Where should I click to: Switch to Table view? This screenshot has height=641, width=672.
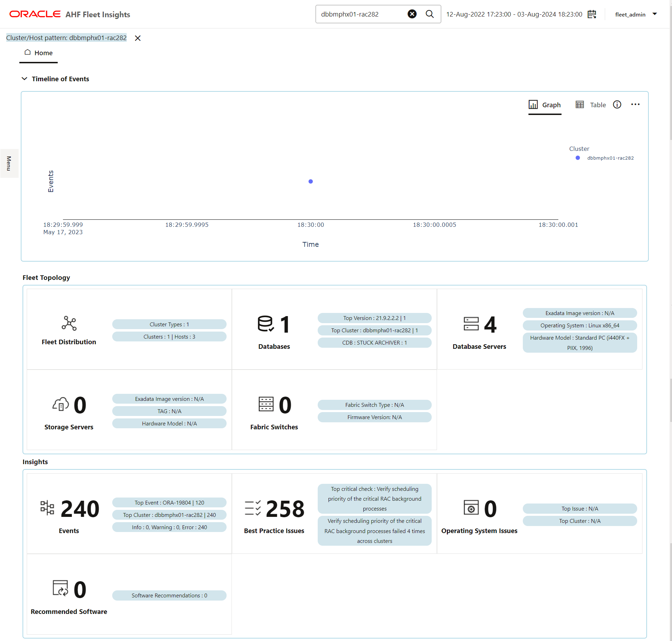(x=591, y=105)
